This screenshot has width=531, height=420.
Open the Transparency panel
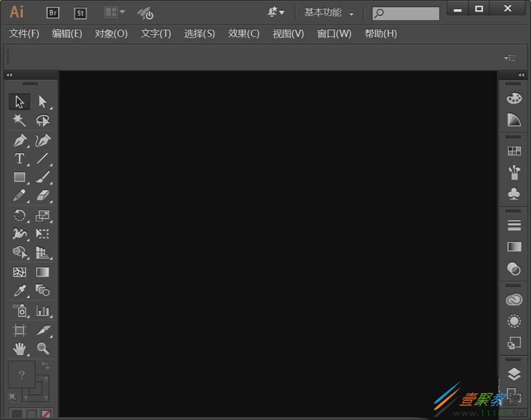click(x=513, y=269)
